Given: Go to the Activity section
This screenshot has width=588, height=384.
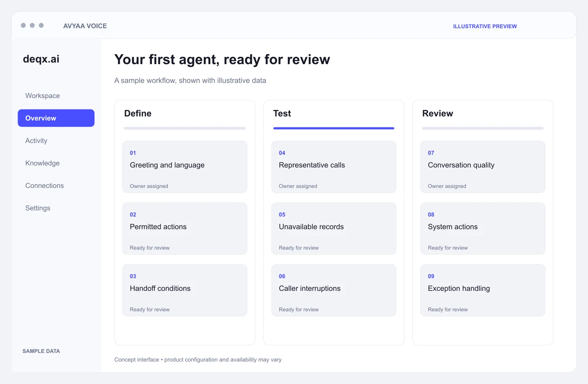Looking at the screenshot, I should pos(36,141).
